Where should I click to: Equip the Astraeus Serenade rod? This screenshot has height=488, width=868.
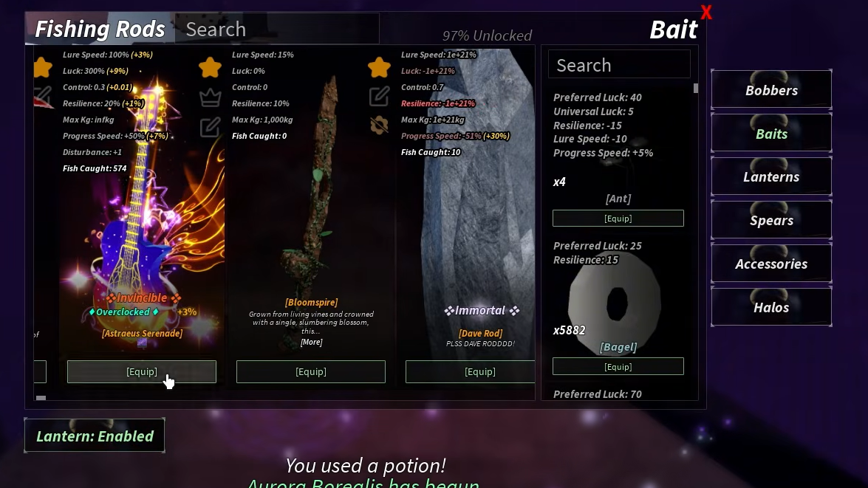142,372
